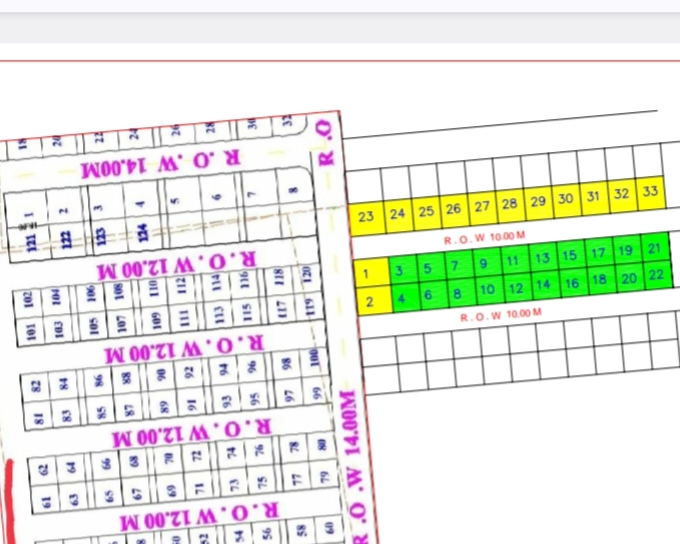Tap green plot number 16
The height and width of the screenshot is (544, 680).
coord(571,283)
